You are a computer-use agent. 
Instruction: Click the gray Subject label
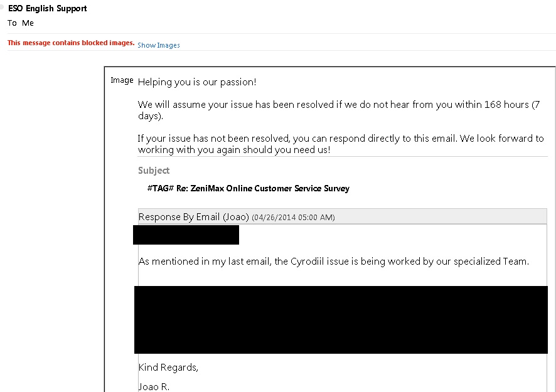point(154,171)
